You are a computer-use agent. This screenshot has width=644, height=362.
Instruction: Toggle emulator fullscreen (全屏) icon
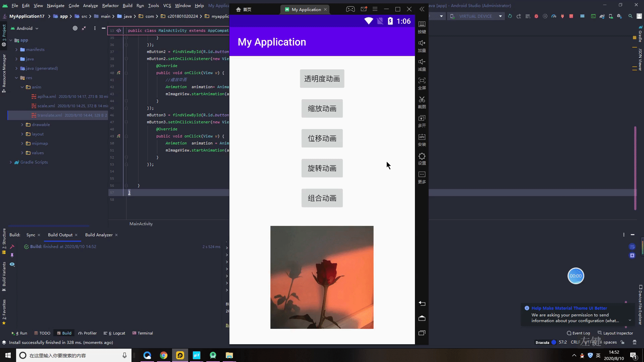pyautogui.click(x=422, y=80)
